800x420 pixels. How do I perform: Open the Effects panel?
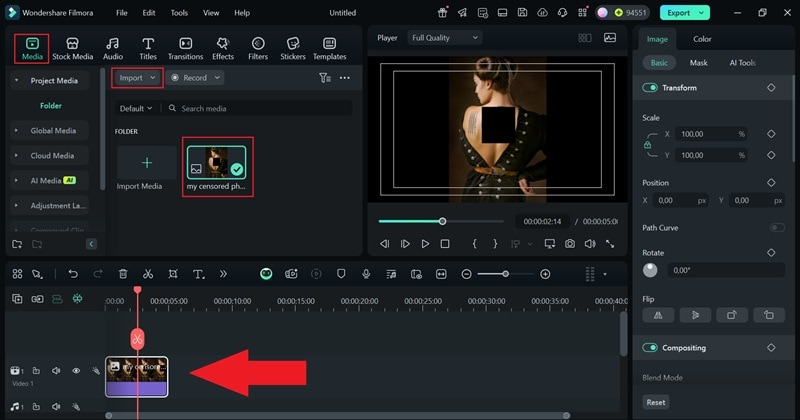pyautogui.click(x=223, y=48)
